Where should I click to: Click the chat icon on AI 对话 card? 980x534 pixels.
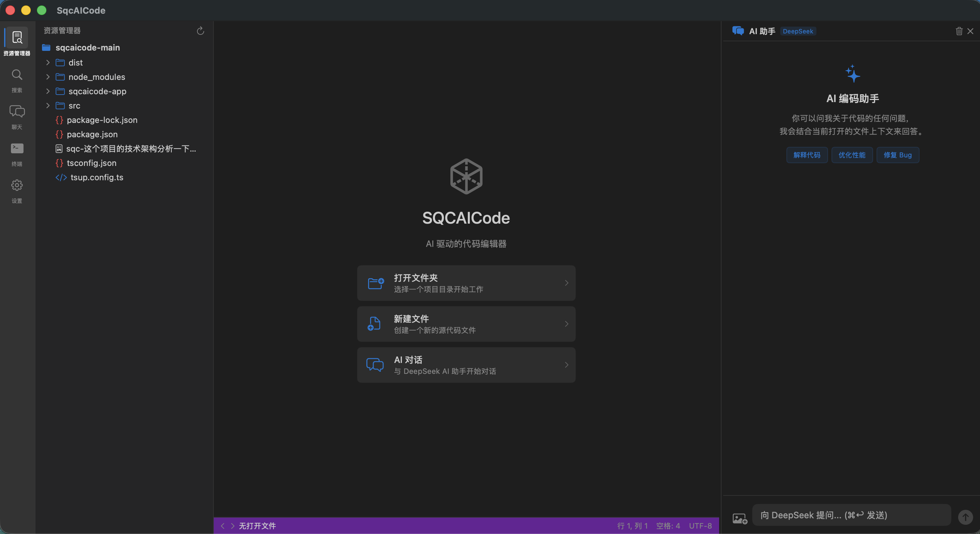coord(375,364)
